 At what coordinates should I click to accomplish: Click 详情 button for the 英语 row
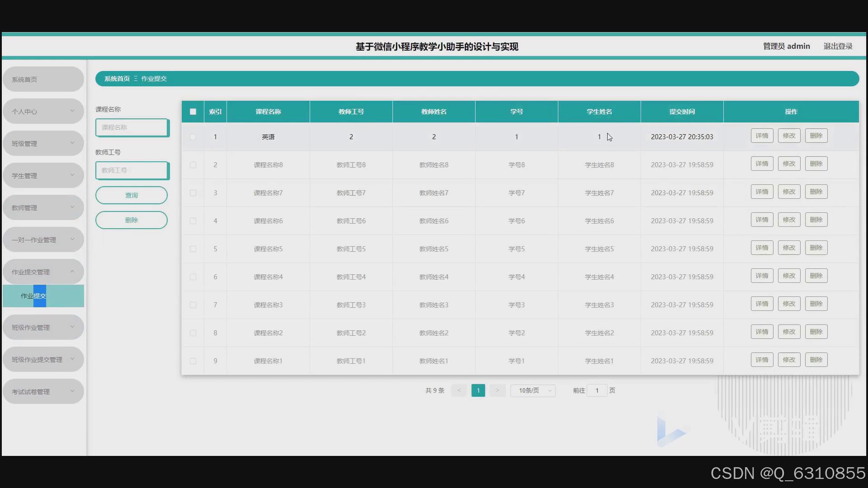(x=762, y=136)
